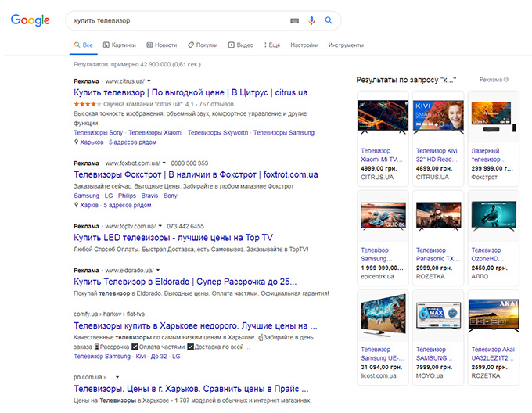Open the on-screen keyboard icon
The image size is (532, 413).
(x=294, y=20)
